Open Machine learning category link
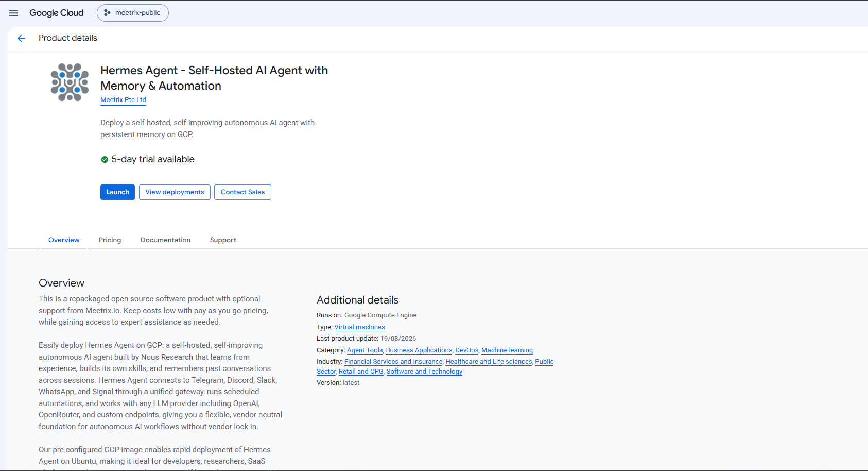Screen dimensions: 868x471 tap(507, 350)
